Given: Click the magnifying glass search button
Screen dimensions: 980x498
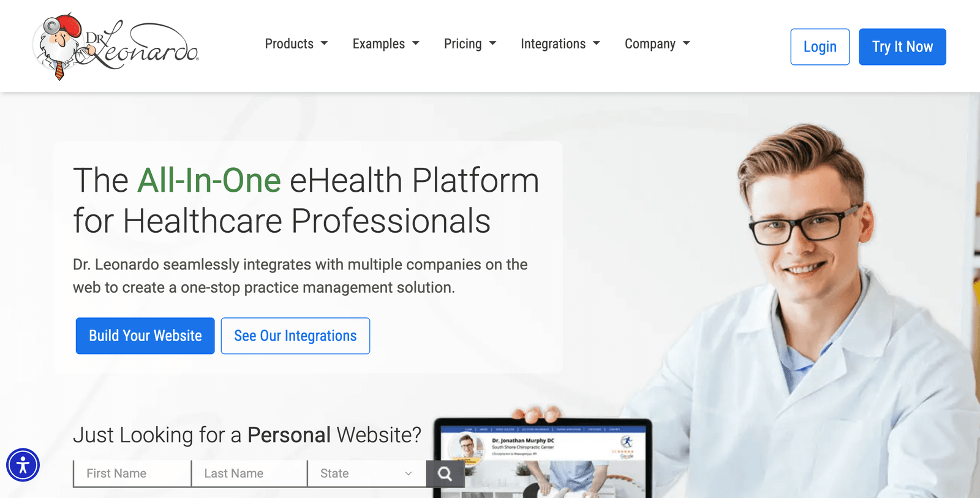Looking at the screenshot, I should coord(445,473).
